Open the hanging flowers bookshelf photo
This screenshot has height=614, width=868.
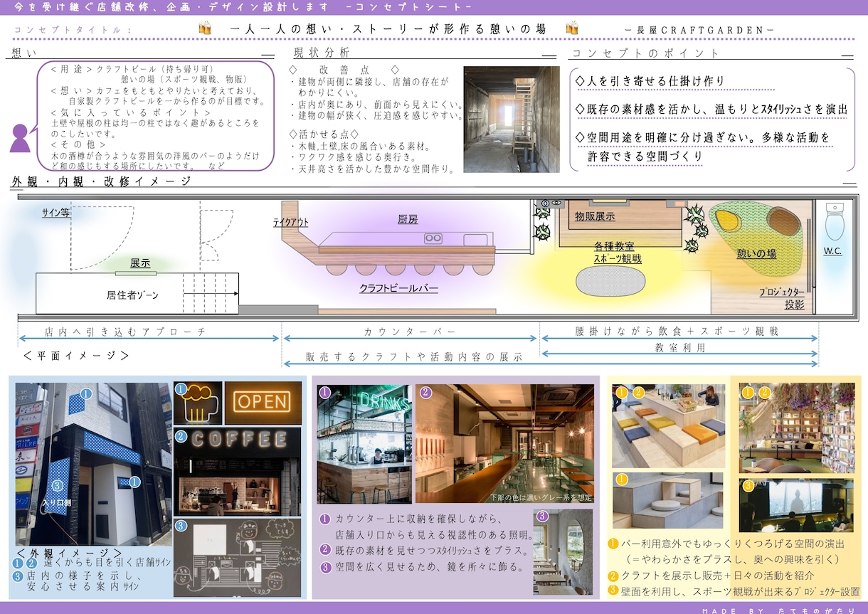pyautogui.click(x=796, y=428)
